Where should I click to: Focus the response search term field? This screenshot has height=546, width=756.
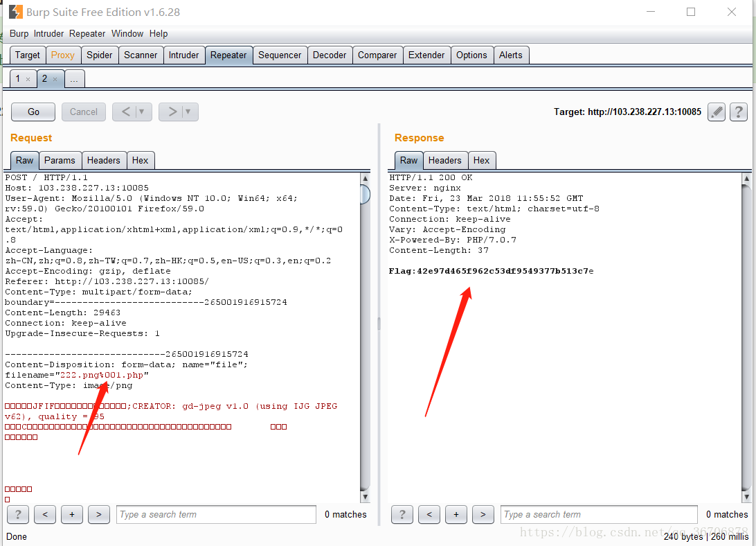(599, 515)
